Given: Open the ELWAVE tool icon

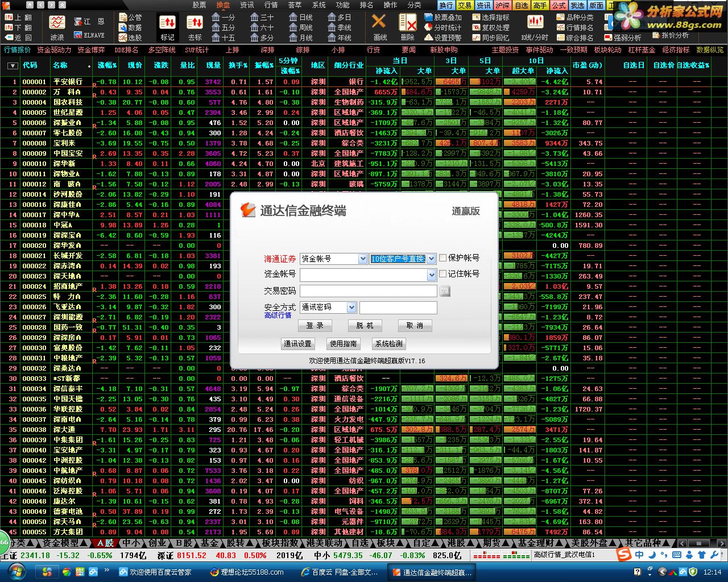Looking at the screenshot, I should 89,35.
